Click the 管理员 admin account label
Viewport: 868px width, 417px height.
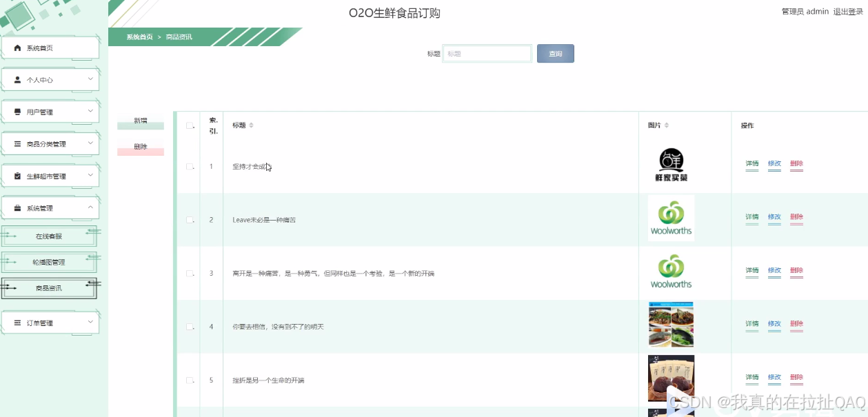805,12
